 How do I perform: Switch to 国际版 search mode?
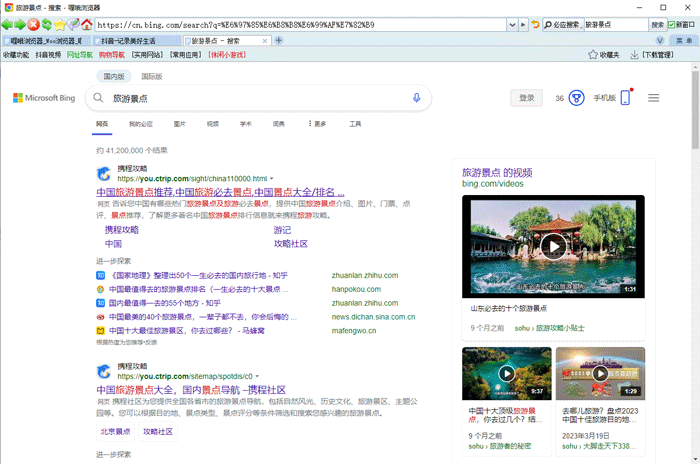152,76
